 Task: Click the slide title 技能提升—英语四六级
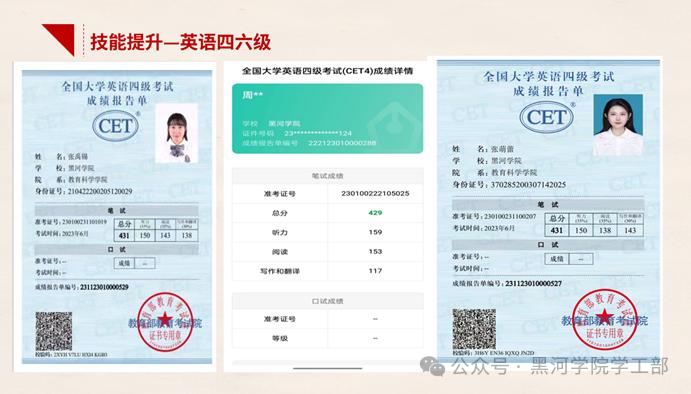tap(180, 42)
